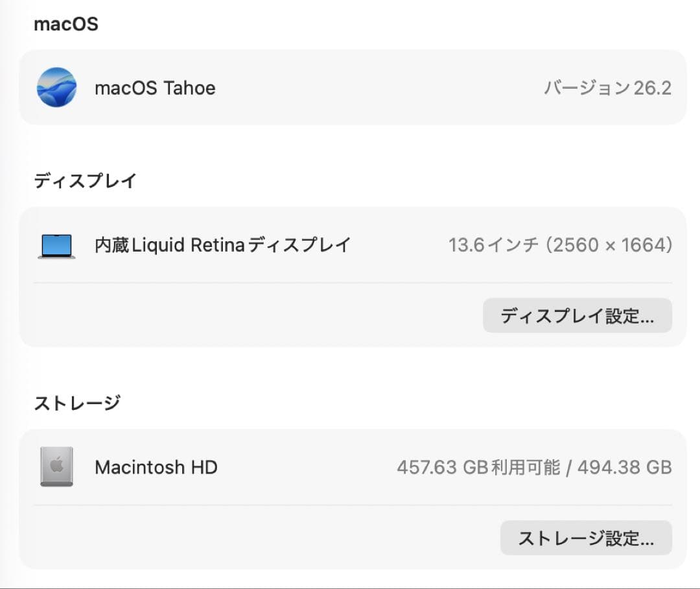The height and width of the screenshot is (589, 700).
Task: Click the 2560 × 1664 resolution value
Action: coord(610,245)
